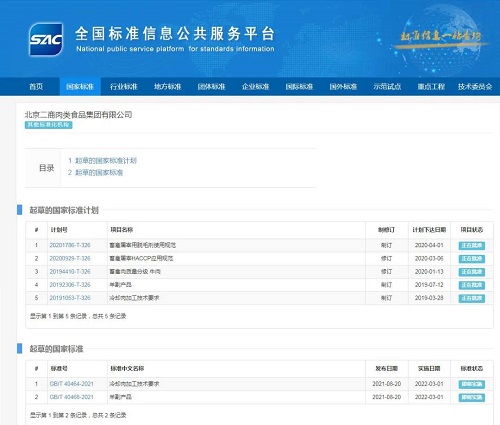This screenshot has height=425, width=500.
Task: Click project name in row 20194410-T-326
Action: point(135,272)
